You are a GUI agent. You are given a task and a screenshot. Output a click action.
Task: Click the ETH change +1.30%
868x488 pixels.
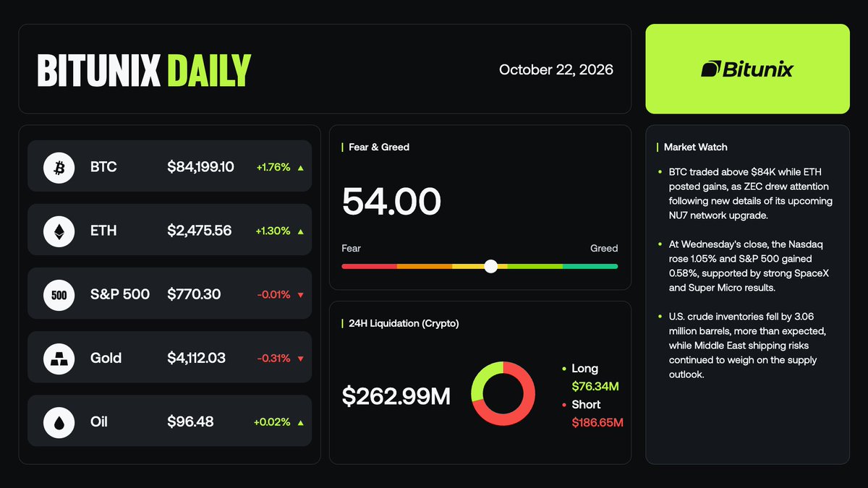(273, 231)
